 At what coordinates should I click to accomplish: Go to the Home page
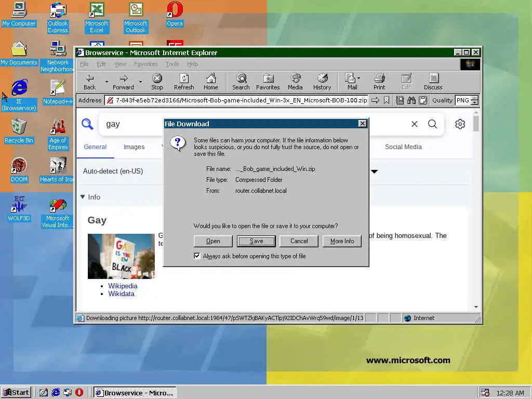[211, 82]
